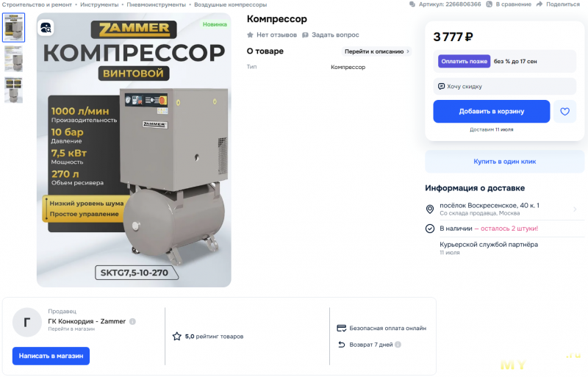Add product to favorites with heart icon
The width and height of the screenshot is (588, 377).
(x=564, y=112)
